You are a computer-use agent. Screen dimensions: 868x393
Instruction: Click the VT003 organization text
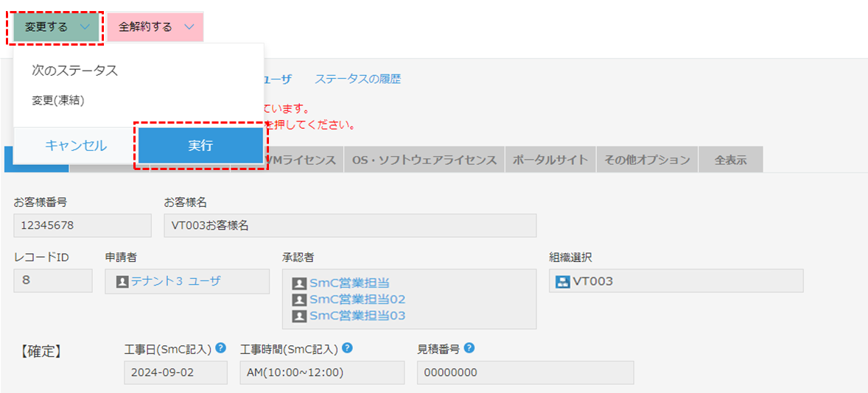pyautogui.click(x=593, y=281)
